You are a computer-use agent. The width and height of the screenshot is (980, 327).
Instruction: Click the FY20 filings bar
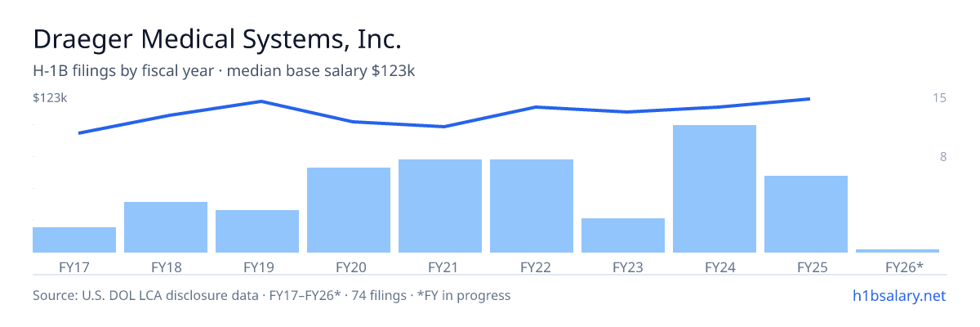(349, 210)
